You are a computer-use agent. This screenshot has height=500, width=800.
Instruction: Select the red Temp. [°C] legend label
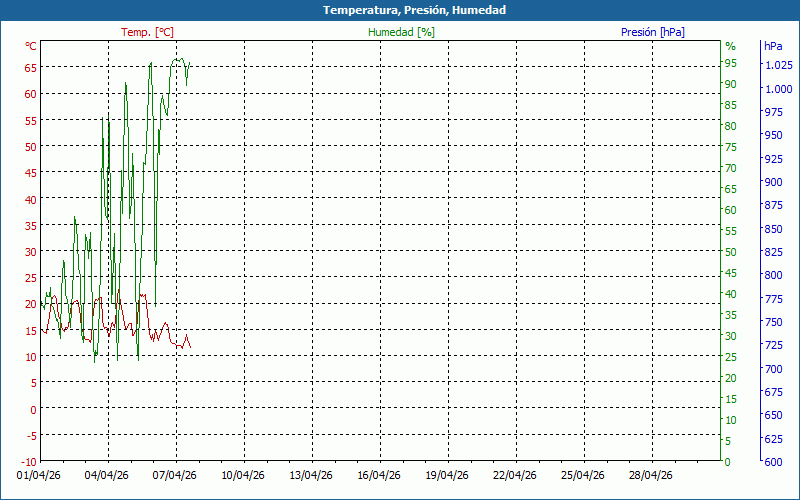(147, 32)
